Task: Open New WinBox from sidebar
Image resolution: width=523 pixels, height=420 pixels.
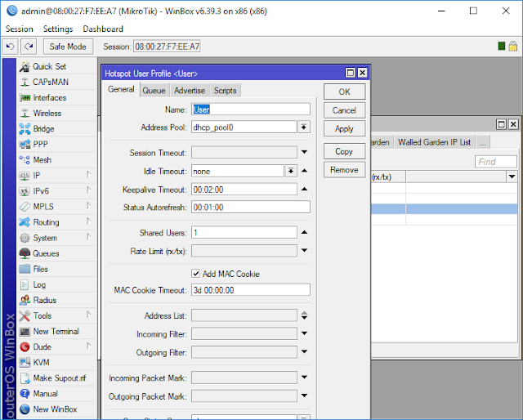Action: pos(56,409)
